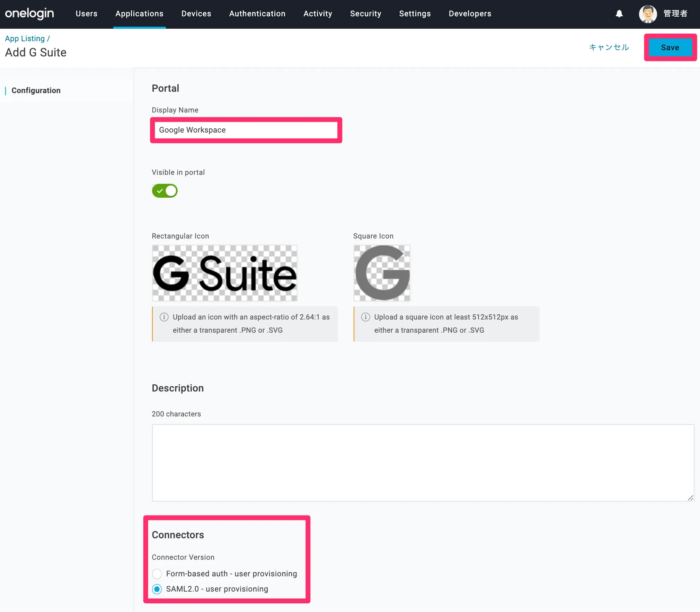The width and height of the screenshot is (700, 612).
Task: Click info icon beside square icon hint
Action: pos(365,317)
